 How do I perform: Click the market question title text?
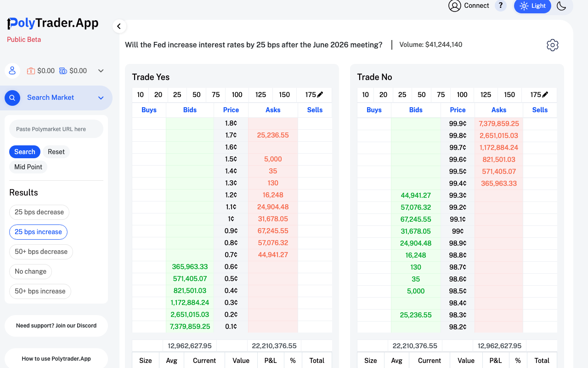tap(254, 45)
